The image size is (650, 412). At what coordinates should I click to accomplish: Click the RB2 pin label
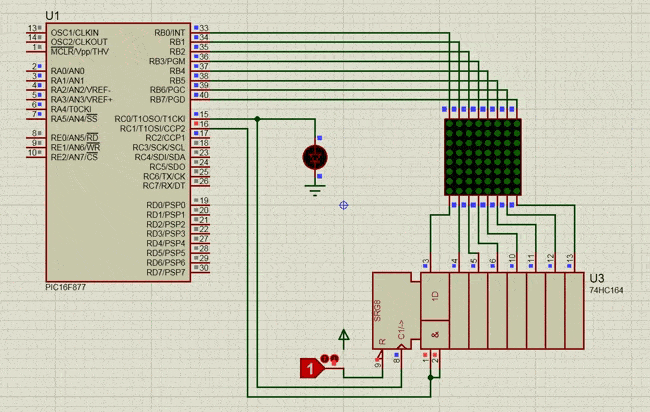pyautogui.click(x=177, y=51)
